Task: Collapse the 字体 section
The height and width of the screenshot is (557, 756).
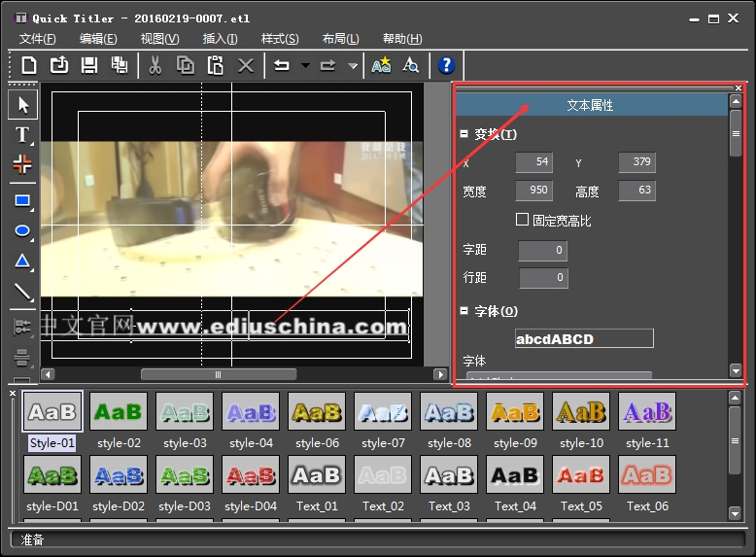Action: click(x=464, y=311)
